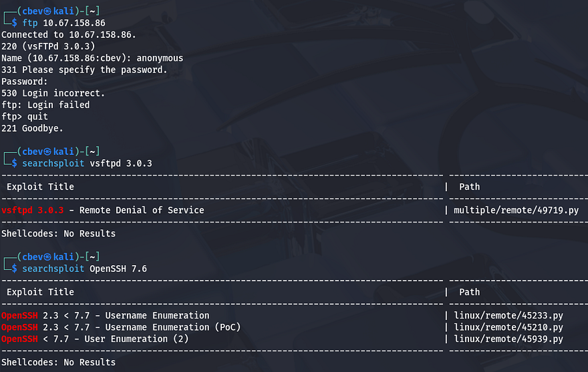The width and height of the screenshot is (588, 372).
Task: Select the OpenSSH Username Enumeration (PoC) row
Action: pos(121,327)
